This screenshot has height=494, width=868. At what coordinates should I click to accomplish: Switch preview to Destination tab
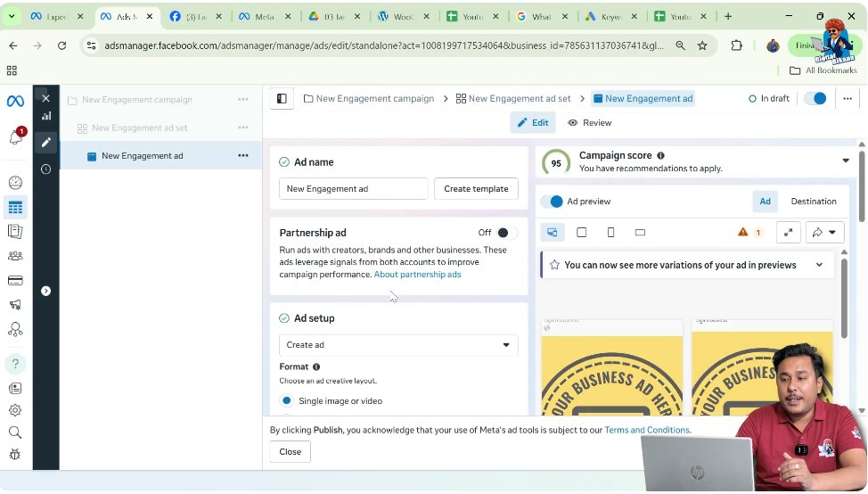(813, 202)
